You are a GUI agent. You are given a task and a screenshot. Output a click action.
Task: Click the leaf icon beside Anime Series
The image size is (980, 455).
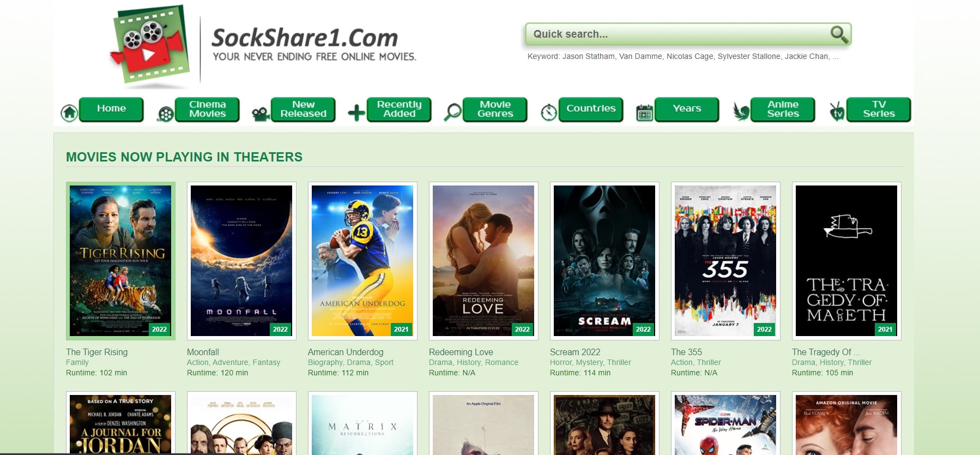point(741,112)
